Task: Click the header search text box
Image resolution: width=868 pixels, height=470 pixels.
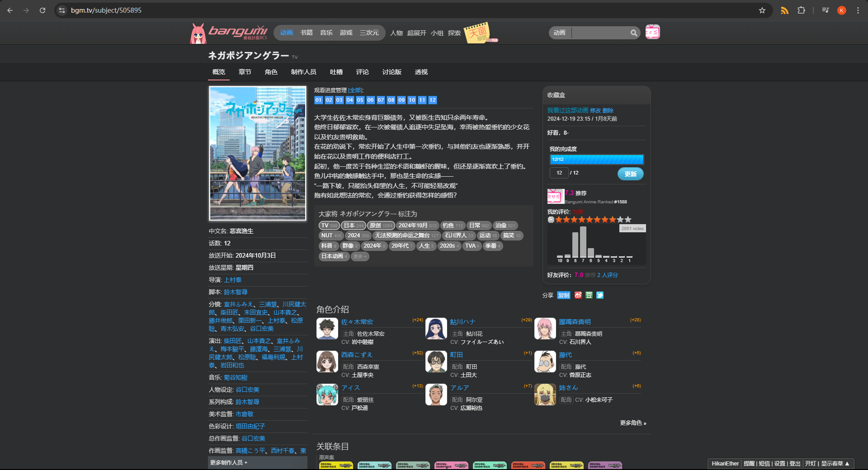Action: tap(601, 33)
